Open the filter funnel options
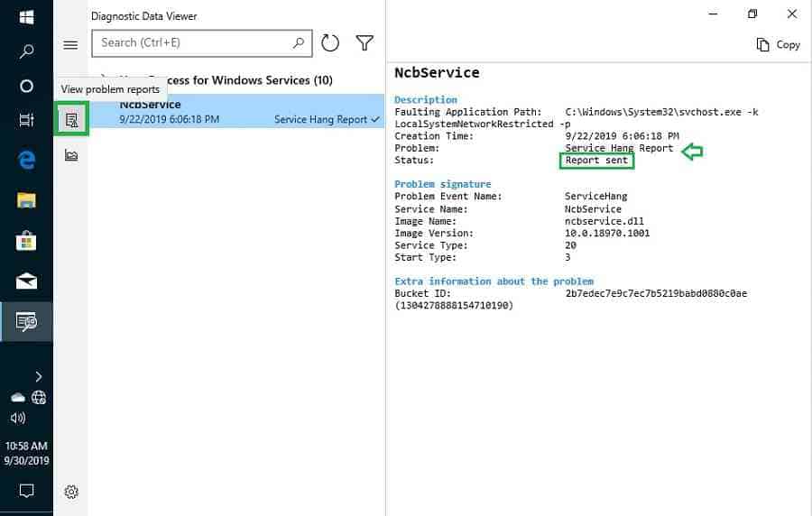Viewport: 812px width, 516px height. pyautogui.click(x=364, y=43)
